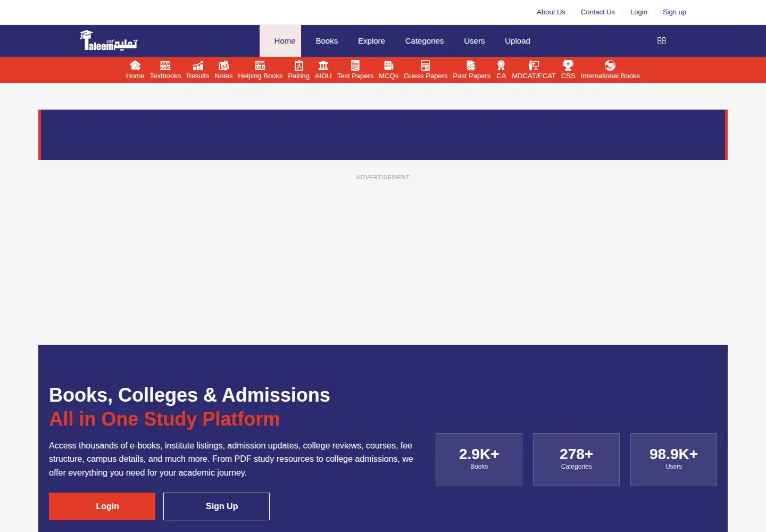Viewport: 766px width, 532px height.
Task: Click the Login link in top bar
Action: pyautogui.click(x=639, y=12)
